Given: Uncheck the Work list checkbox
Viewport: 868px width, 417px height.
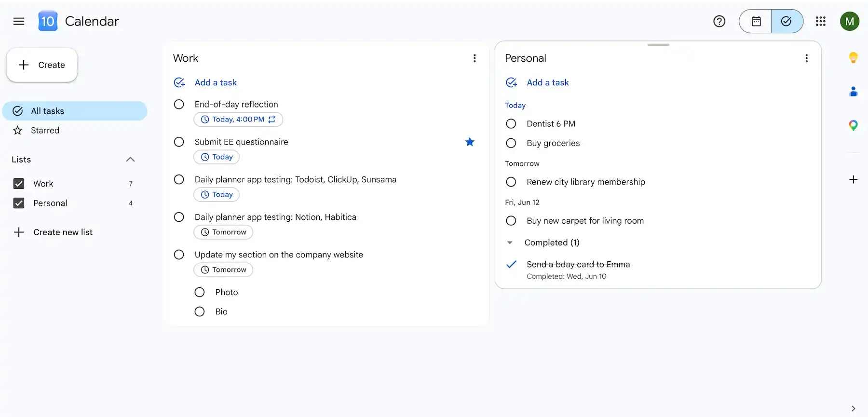Looking at the screenshot, I should coord(19,184).
